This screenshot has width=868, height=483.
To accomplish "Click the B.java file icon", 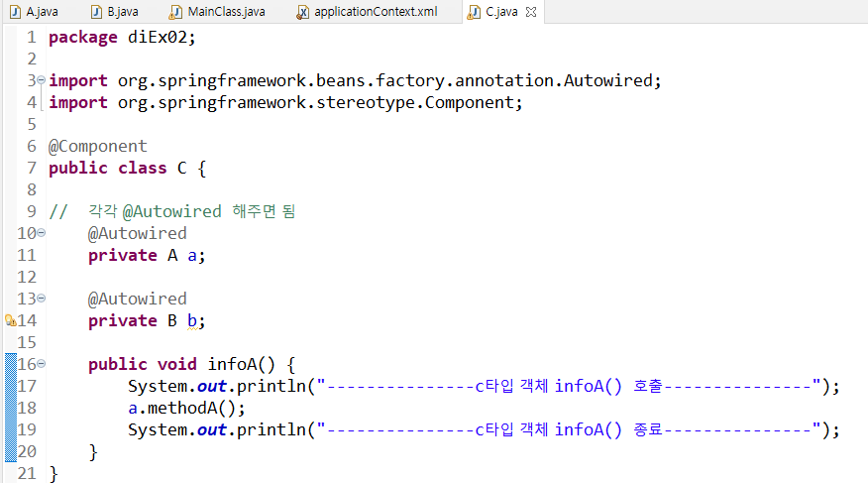I will point(96,12).
